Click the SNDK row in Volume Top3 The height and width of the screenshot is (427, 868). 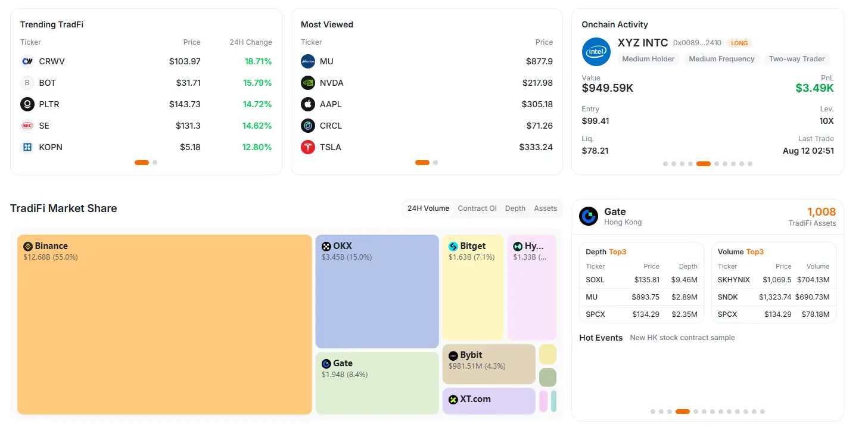point(774,297)
